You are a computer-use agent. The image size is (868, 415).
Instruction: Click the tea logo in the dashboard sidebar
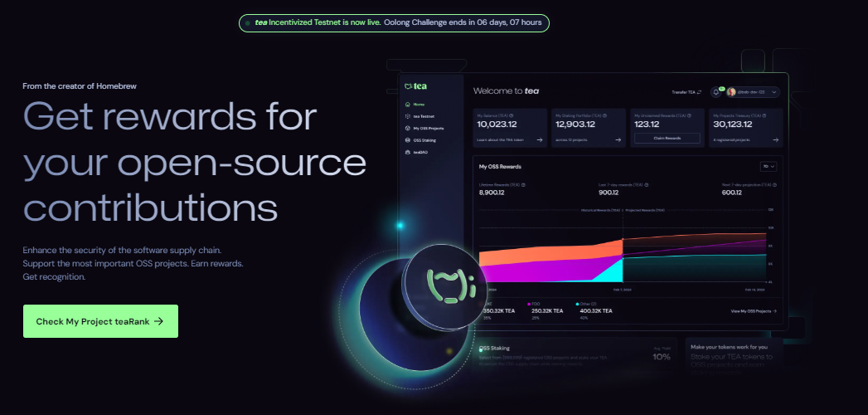click(415, 86)
